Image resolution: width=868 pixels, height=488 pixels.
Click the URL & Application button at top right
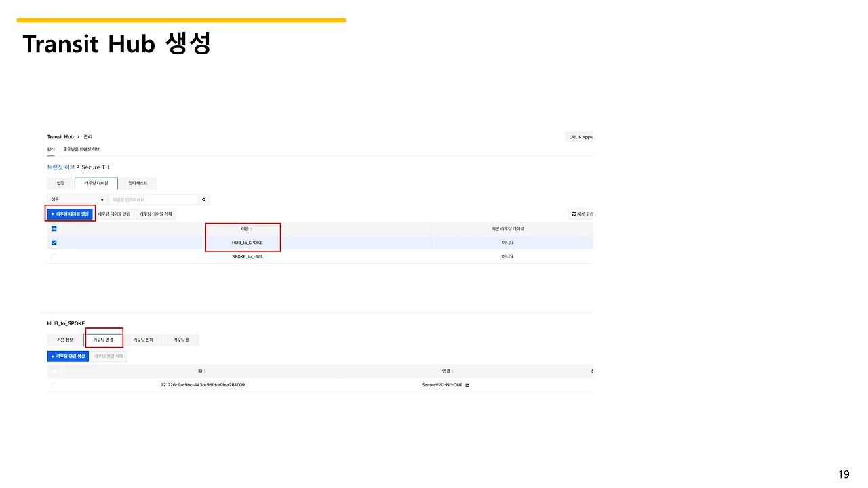[580, 136]
